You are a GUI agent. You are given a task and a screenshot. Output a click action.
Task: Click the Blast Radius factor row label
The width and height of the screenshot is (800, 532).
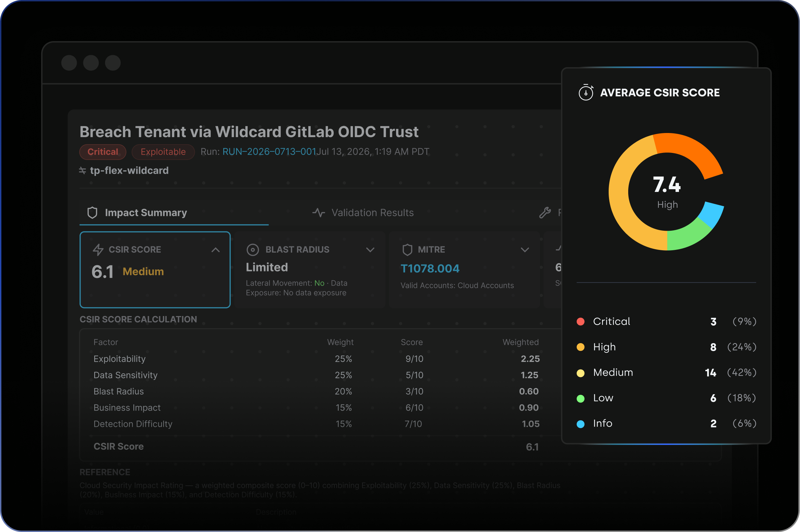pyautogui.click(x=119, y=391)
